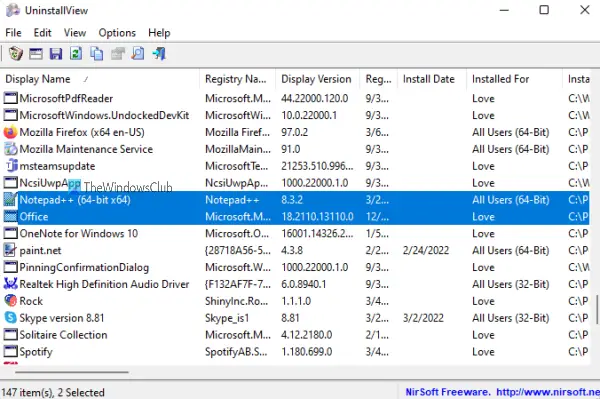
Task: Select the Realtek High Definition Audio Driver entry
Action: [x=104, y=284]
